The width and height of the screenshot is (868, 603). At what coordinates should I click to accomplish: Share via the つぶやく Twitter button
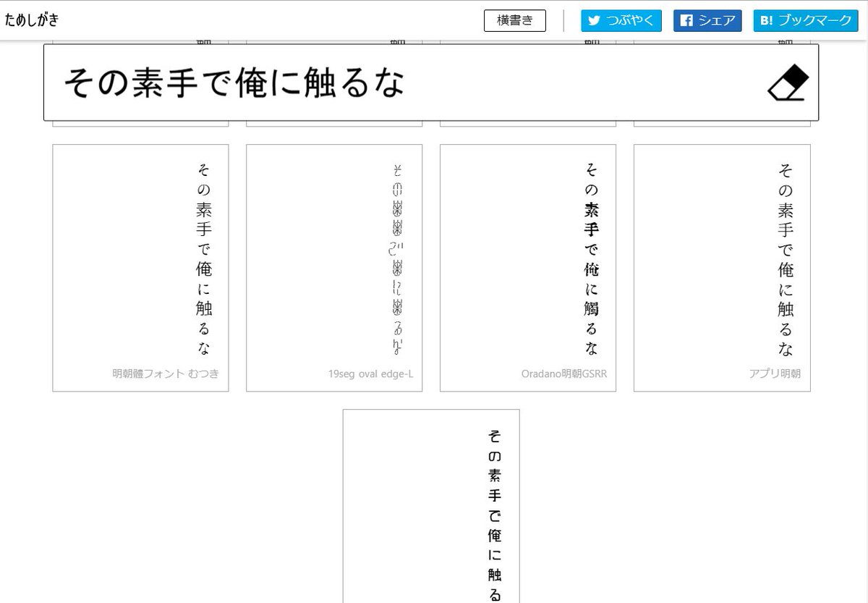pos(621,20)
